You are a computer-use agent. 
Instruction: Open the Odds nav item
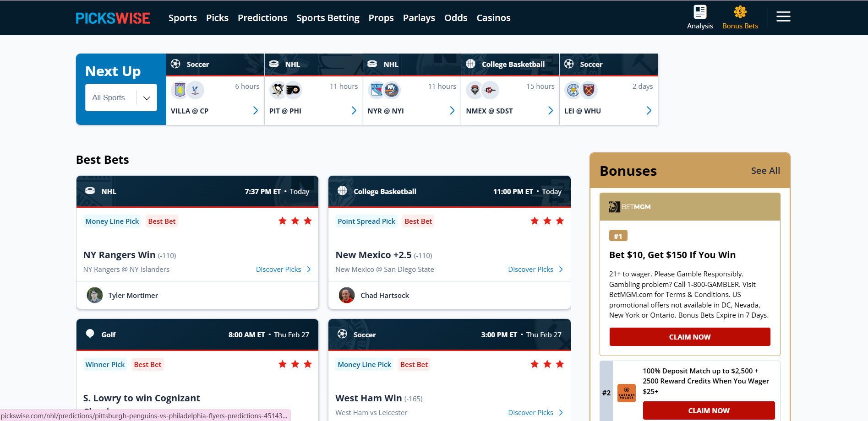click(456, 18)
